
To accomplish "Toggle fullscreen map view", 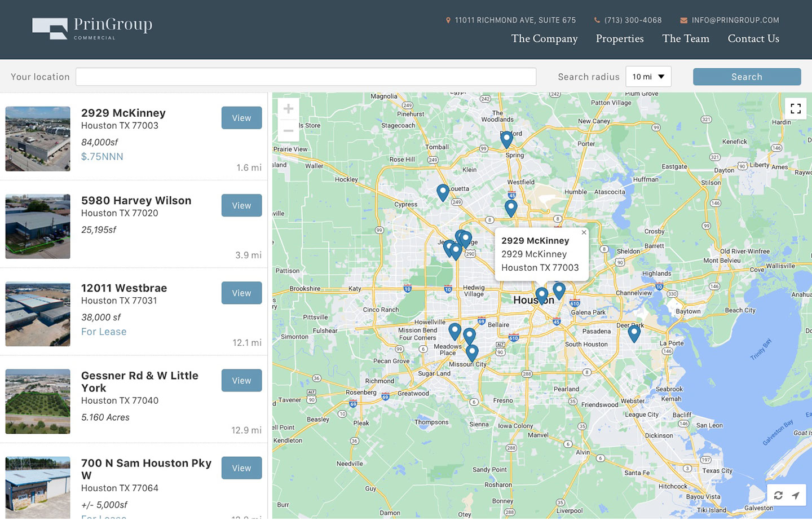I will (x=796, y=108).
